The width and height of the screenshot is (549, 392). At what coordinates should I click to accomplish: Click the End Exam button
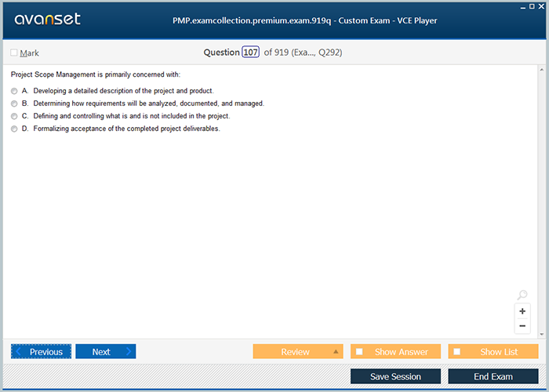tap(493, 376)
